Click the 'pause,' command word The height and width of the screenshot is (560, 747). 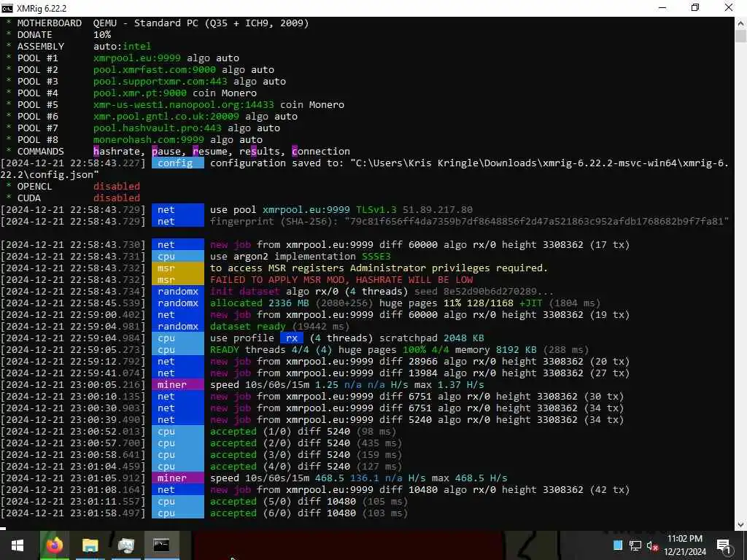pos(169,152)
